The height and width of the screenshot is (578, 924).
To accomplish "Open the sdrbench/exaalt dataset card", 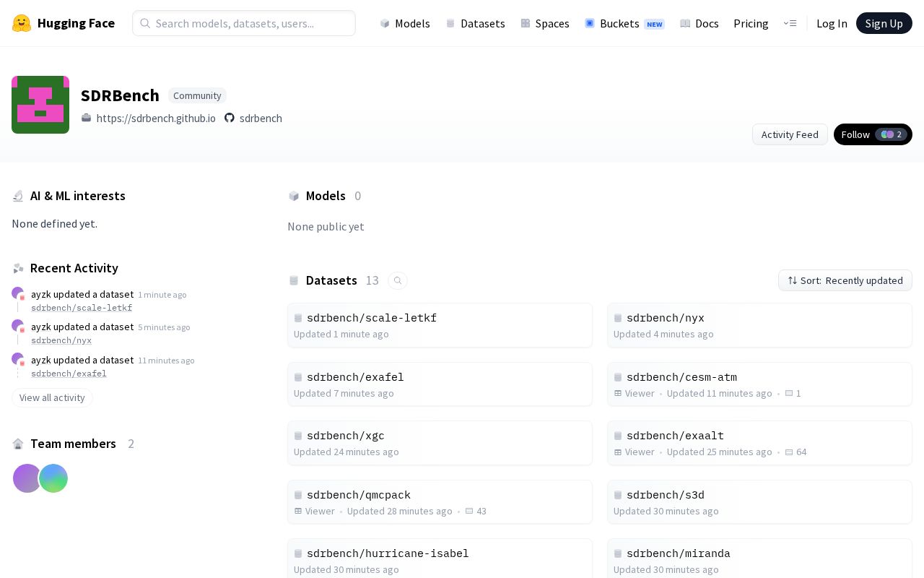I will click(759, 443).
